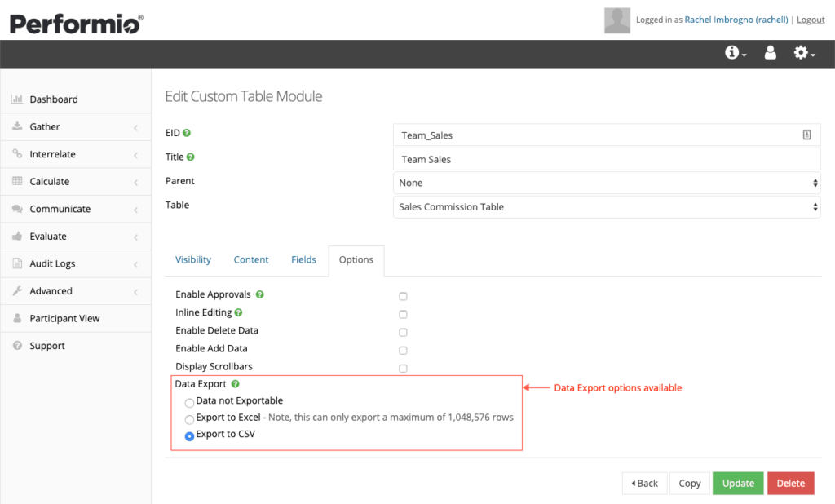Click the Support question mark icon
This screenshot has height=504, width=835.
tap(17, 345)
